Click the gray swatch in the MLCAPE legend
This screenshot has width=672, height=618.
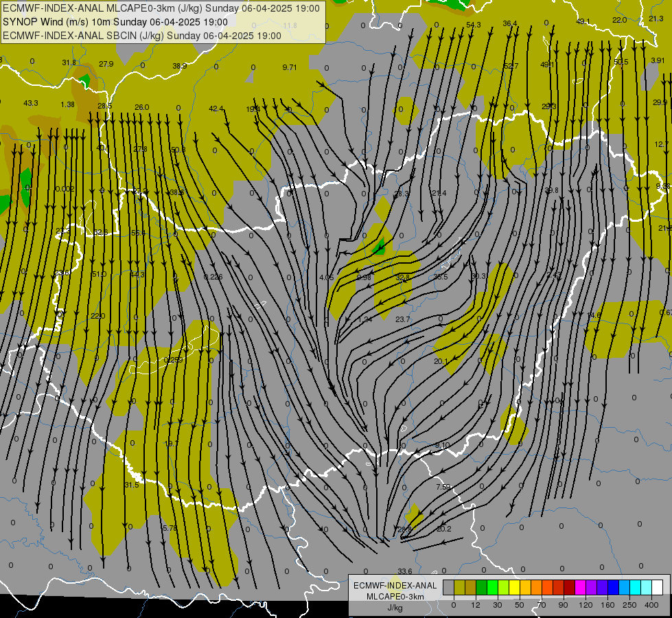pos(449,587)
